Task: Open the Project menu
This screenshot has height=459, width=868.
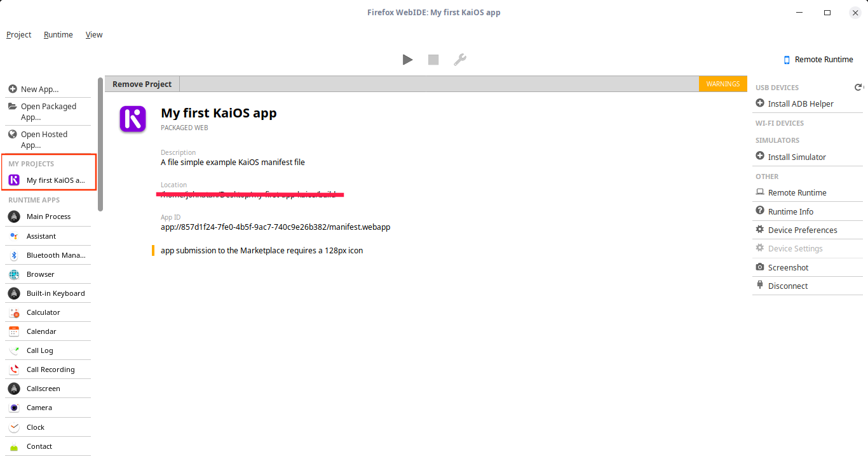Action: point(19,35)
